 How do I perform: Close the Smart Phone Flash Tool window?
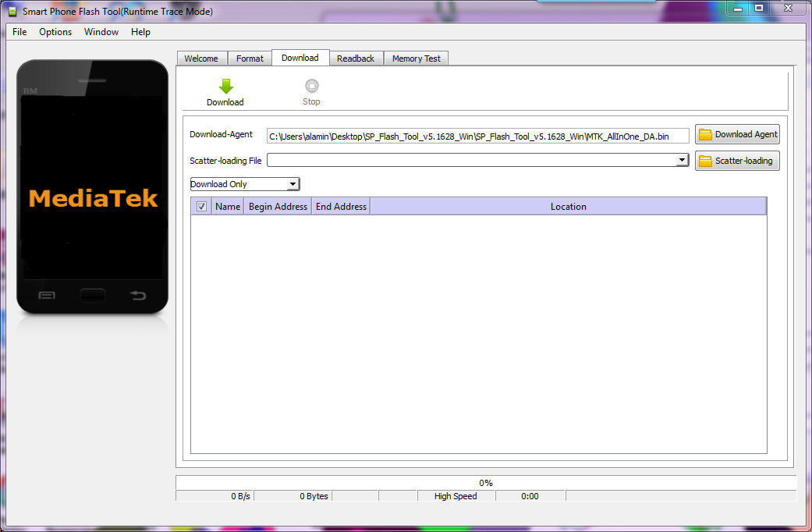(788, 8)
